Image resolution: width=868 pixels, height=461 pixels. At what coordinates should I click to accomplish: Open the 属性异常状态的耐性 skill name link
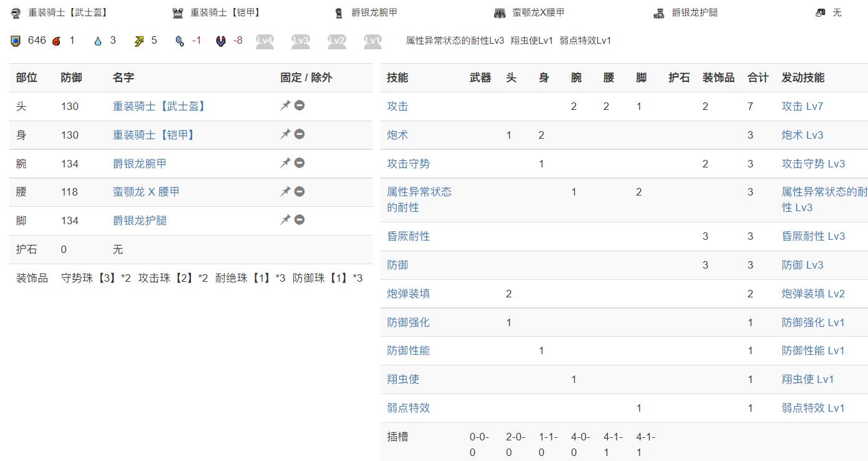(419, 199)
